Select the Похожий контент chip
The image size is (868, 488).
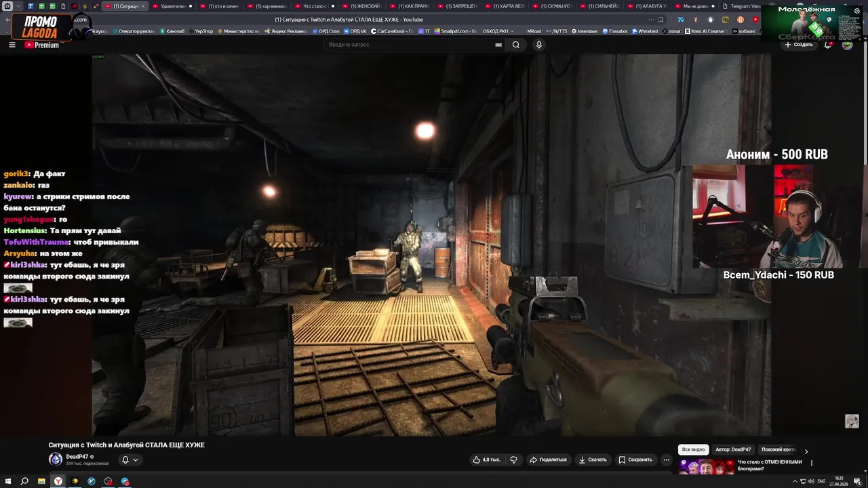click(x=778, y=449)
